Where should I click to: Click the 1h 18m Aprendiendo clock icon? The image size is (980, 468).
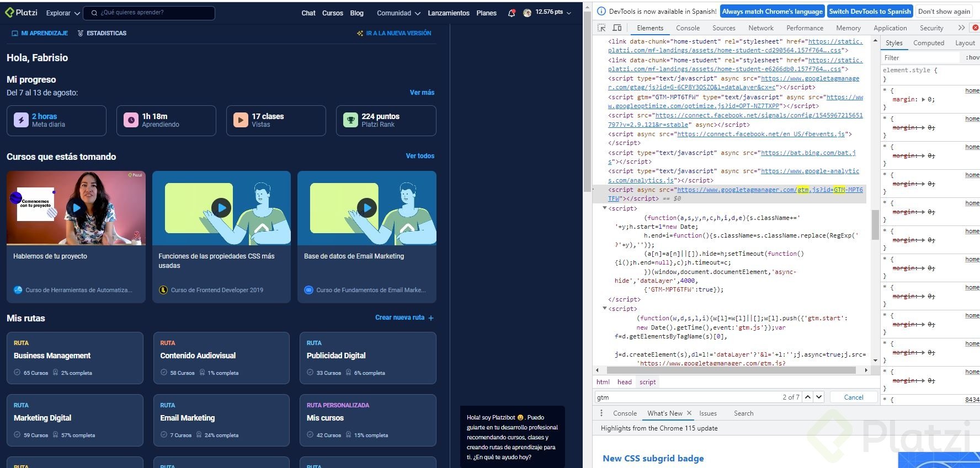131,120
